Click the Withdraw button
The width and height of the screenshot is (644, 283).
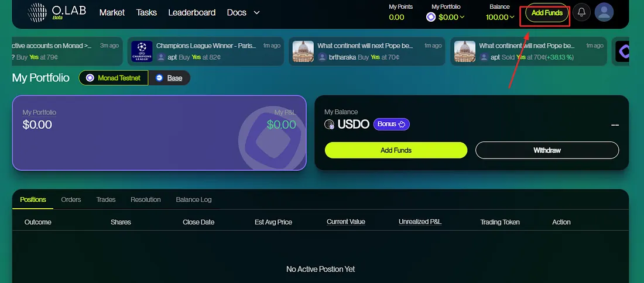pyautogui.click(x=547, y=150)
